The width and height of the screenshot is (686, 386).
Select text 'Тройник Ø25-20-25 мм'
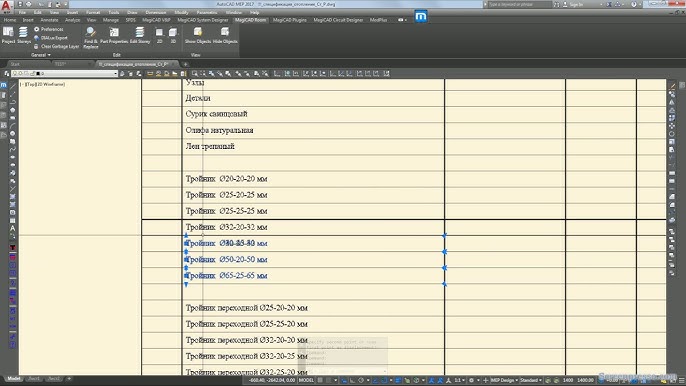[226, 195]
